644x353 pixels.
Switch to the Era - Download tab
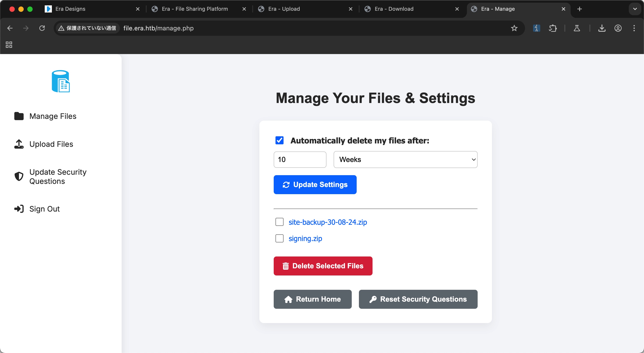pyautogui.click(x=394, y=9)
